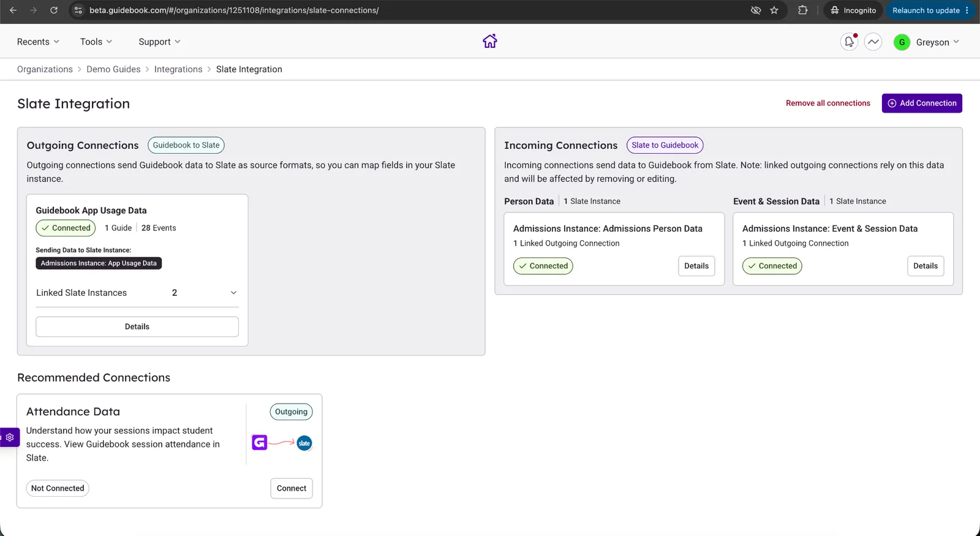Open Details for Guidebook App Usage Data

pos(137,327)
